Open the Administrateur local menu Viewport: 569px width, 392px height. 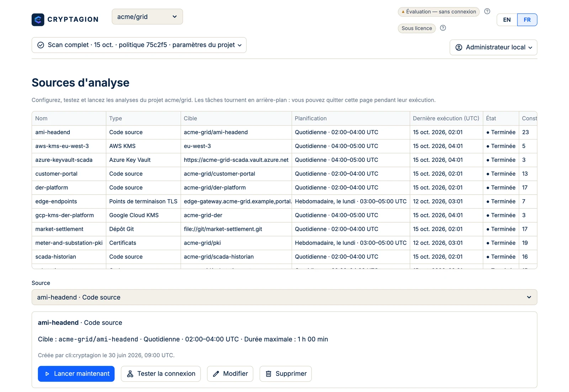click(493, 47)
